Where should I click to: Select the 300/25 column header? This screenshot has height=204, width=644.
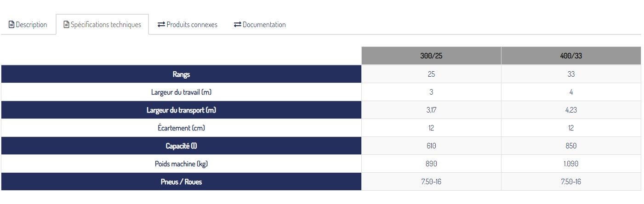click(431, 56)
